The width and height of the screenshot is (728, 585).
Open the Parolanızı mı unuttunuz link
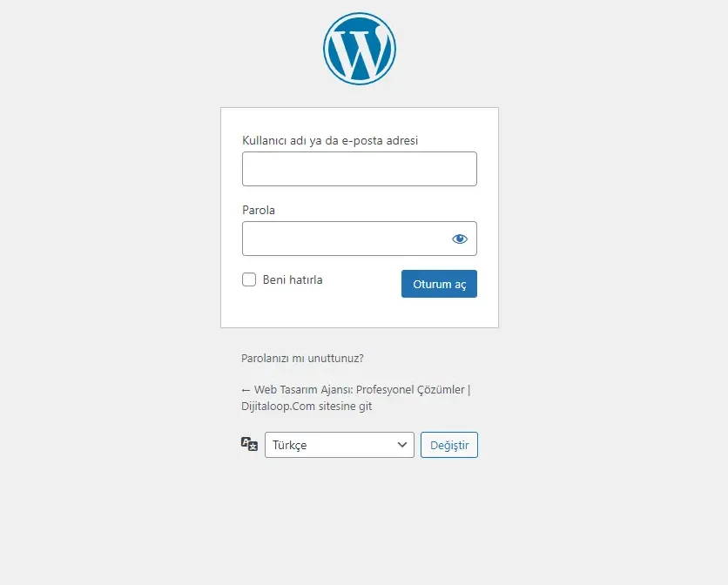tap(302, 359)
